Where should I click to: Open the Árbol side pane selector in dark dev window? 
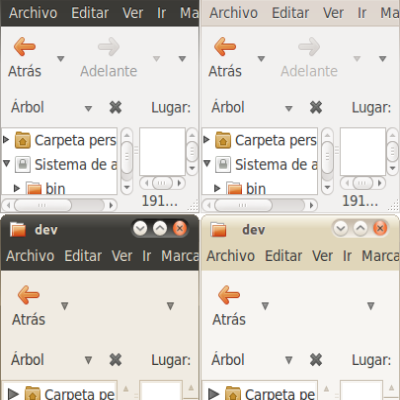(88, 360)
